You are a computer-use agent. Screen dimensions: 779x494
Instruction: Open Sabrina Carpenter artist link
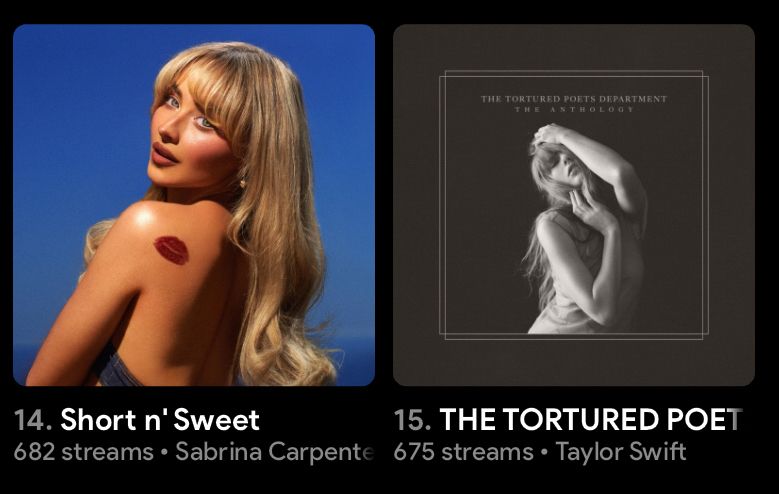[274, 452]
